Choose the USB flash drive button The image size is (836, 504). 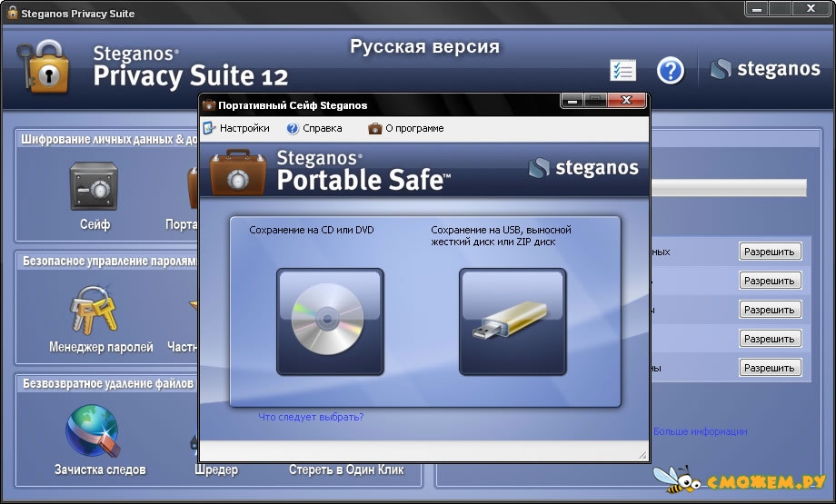[513, 321]
